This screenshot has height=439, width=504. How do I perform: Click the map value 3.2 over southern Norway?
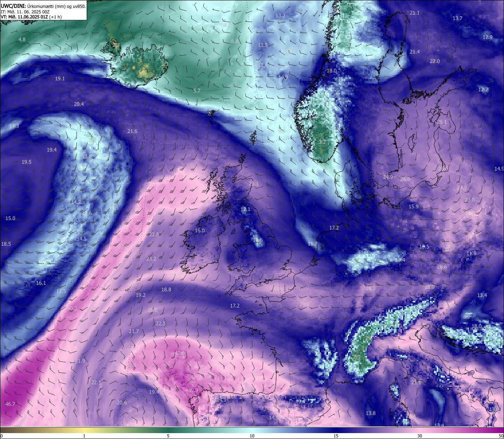pyautogui.click(x=322, y=142)
